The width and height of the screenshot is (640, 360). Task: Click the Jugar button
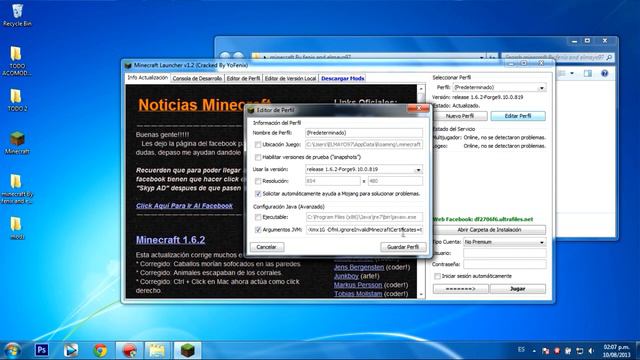pos(518,289)
